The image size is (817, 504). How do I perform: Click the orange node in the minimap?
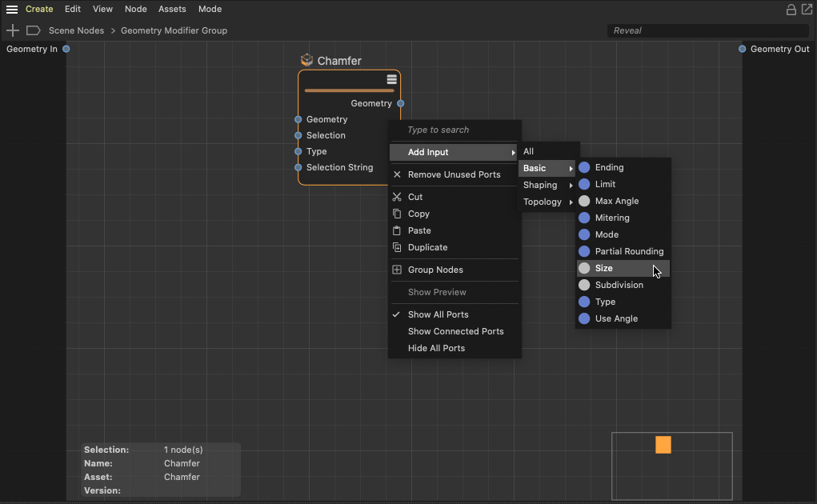tap(663, 445)
